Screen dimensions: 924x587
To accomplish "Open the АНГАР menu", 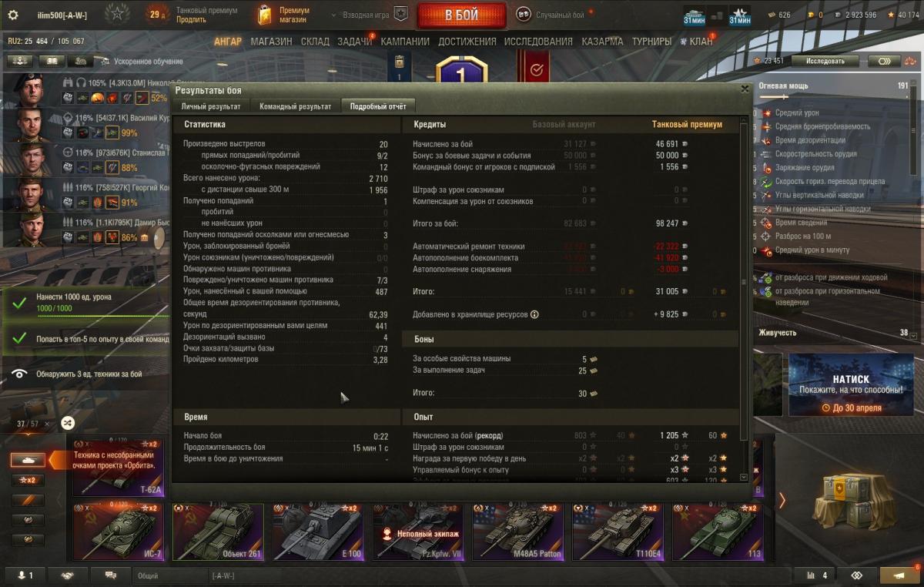I will [228, 42].
